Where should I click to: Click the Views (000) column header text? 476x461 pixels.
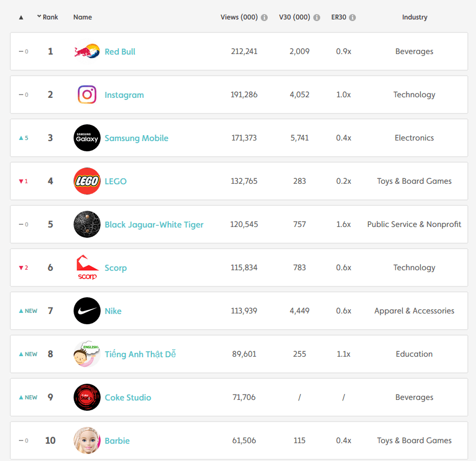pos(239,17)
